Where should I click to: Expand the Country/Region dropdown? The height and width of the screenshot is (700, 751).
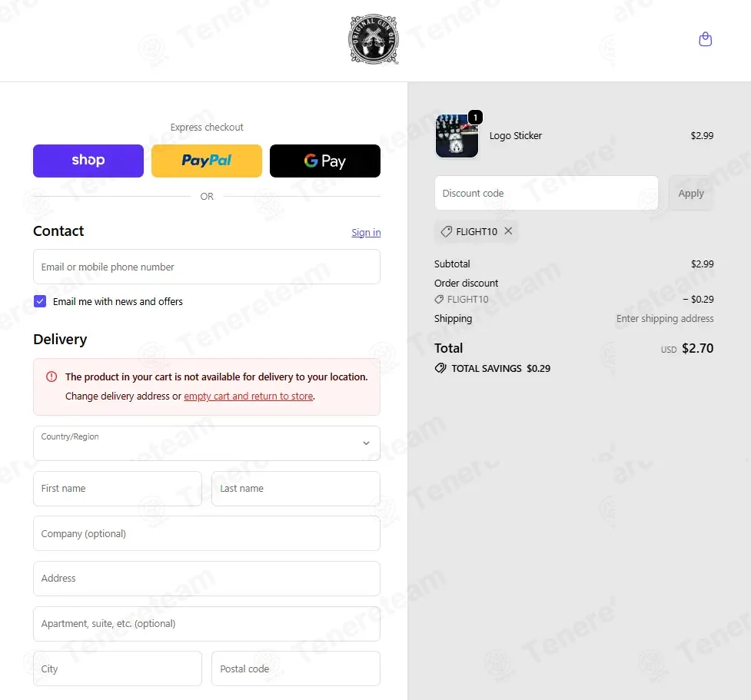pos(207,443)
